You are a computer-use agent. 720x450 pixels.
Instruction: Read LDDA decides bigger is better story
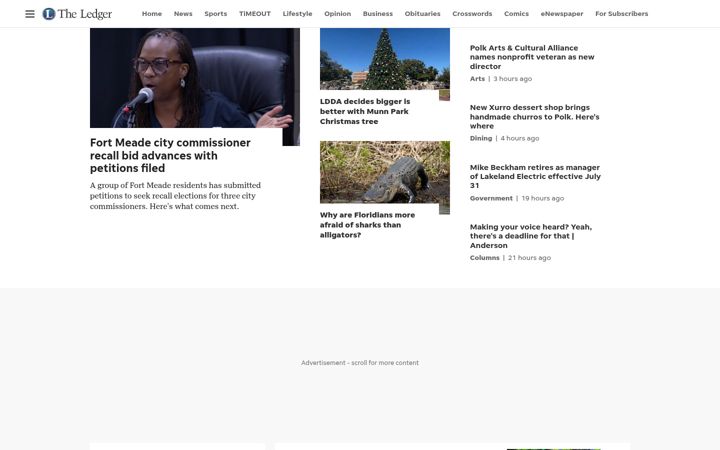(365, 111)
